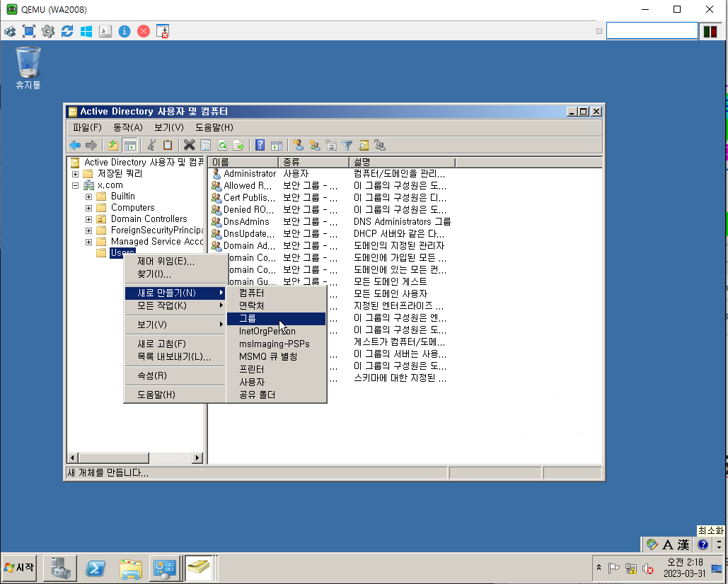Open Server Manager from the taskbar
This screenshot has width=728, height=584.
[x=60, y=568]
